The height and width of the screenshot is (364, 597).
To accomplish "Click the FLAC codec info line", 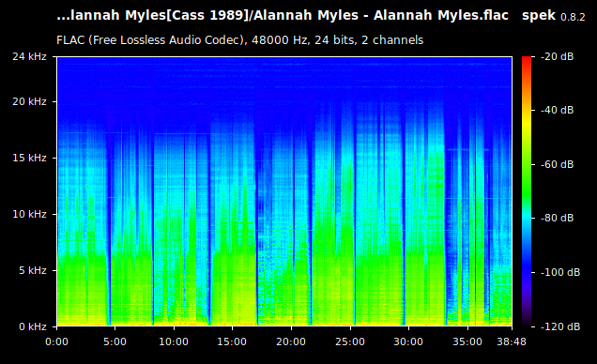I will (240, 40).
